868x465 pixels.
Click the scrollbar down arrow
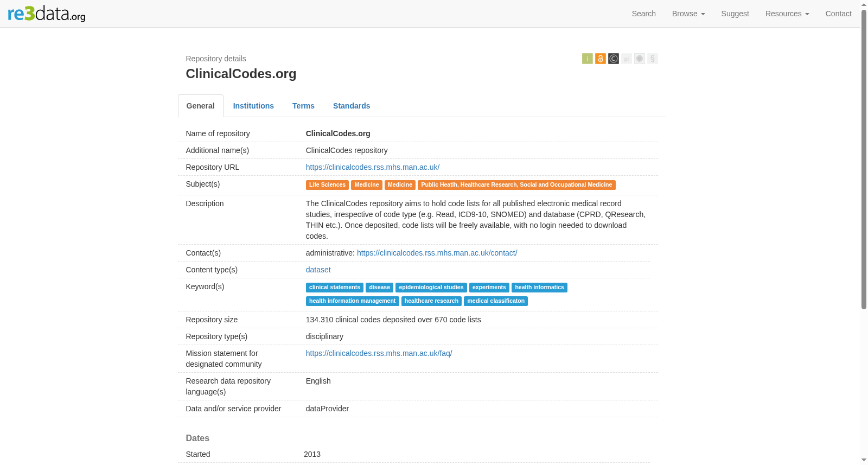click(864, 461)
